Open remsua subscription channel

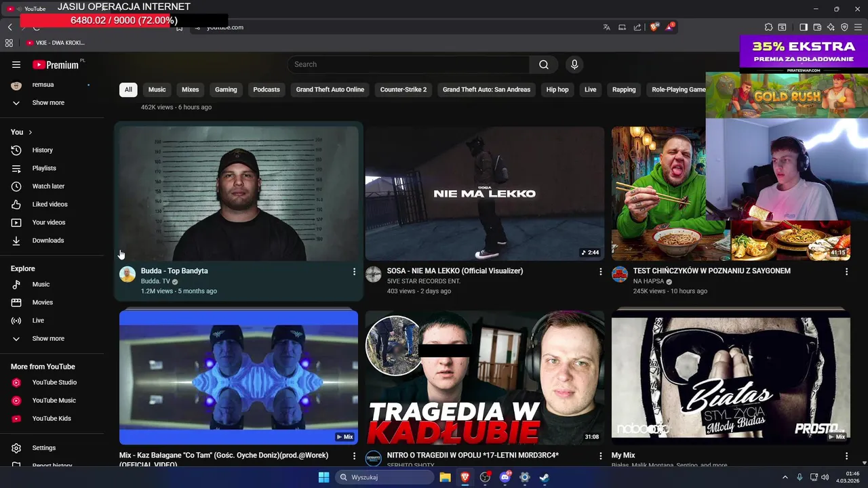(52, 85)
